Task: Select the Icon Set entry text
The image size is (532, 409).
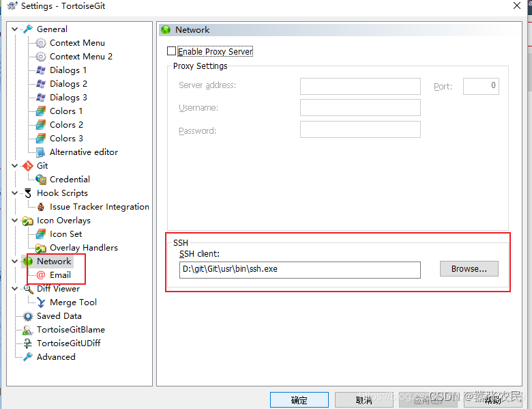Action: click(66, 234)
